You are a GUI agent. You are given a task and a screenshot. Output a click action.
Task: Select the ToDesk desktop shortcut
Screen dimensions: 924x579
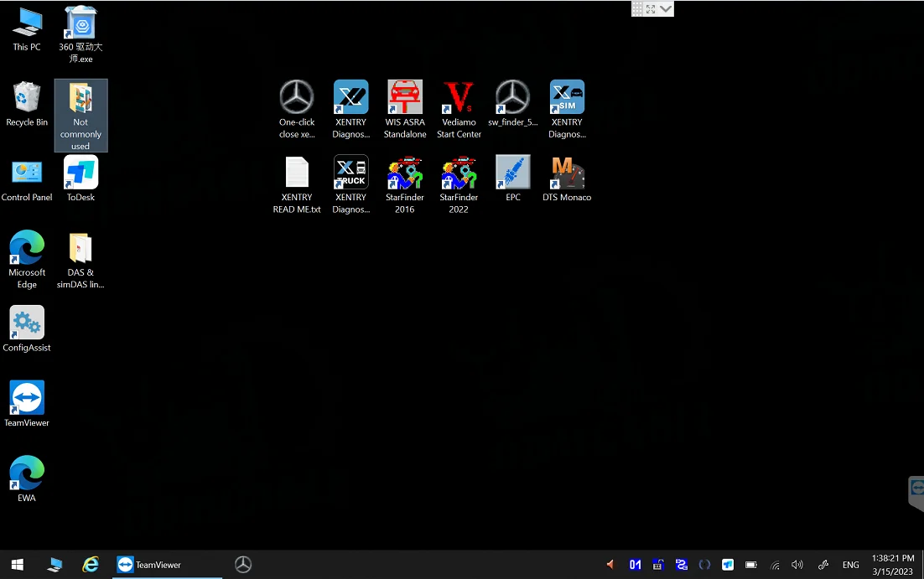[x=80, y=173]
